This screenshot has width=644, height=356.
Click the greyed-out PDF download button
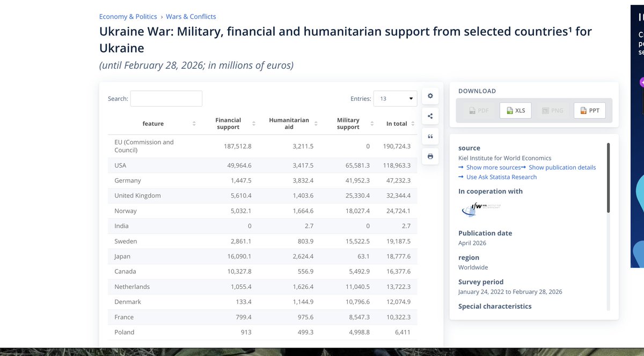pos(479,111)
